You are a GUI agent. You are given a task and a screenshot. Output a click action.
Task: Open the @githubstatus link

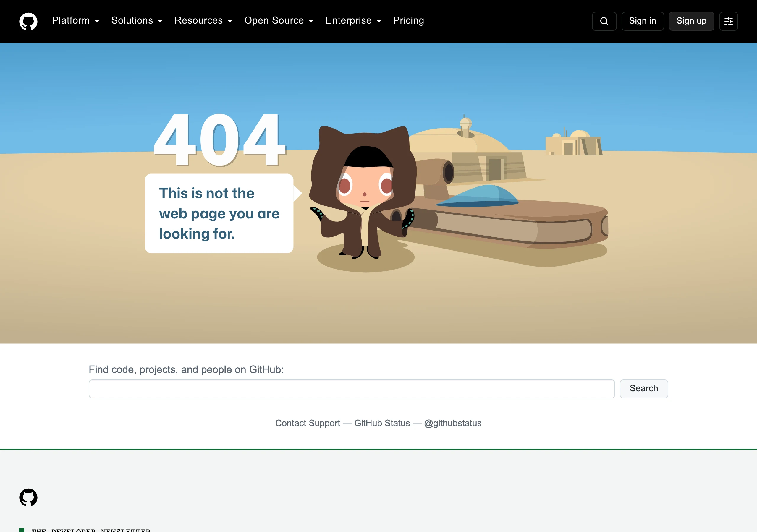453,423
